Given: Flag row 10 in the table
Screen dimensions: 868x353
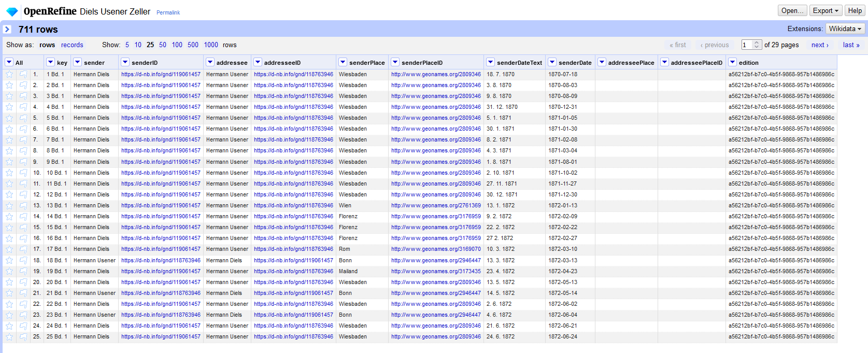Looking at the screenshot, I should [x=23, y=173].
